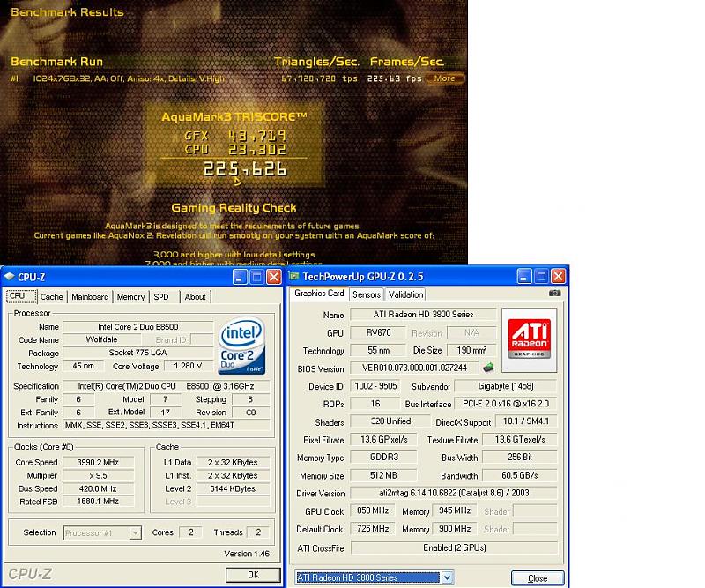Click the Bandwidth 60.5 GB/s value

pyautogui.click(x=519, y=475)
